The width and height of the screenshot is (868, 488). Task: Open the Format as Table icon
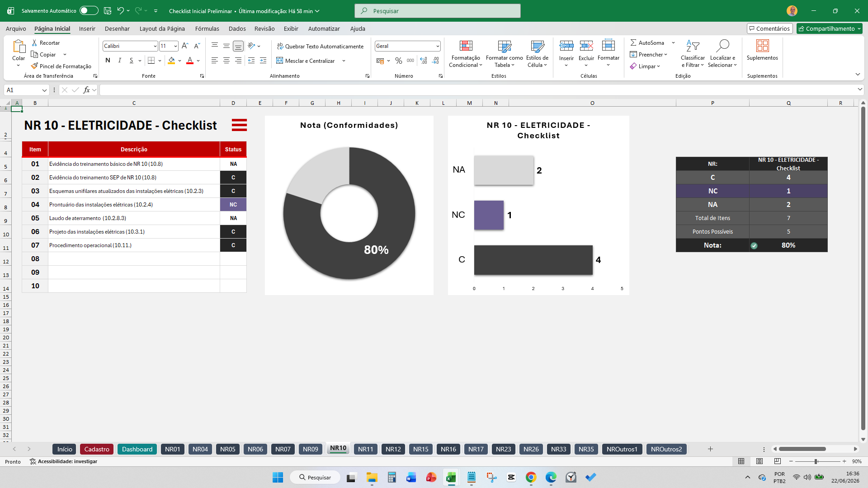(x=505, y=46)
